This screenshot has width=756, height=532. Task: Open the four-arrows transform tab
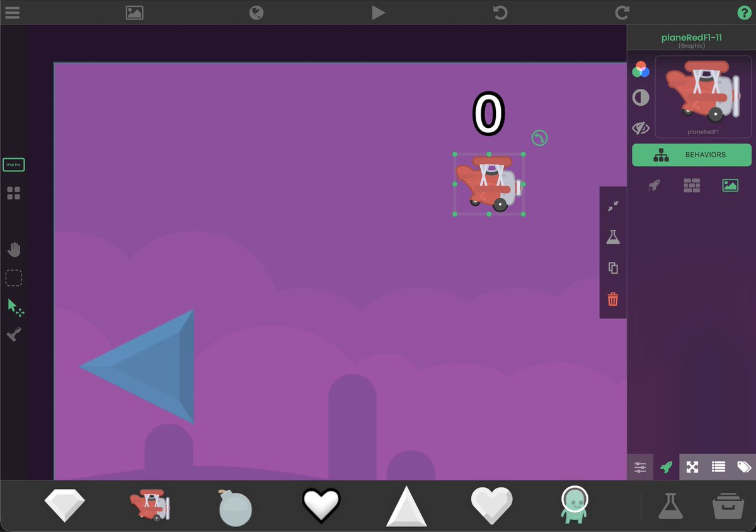(692, 467)
